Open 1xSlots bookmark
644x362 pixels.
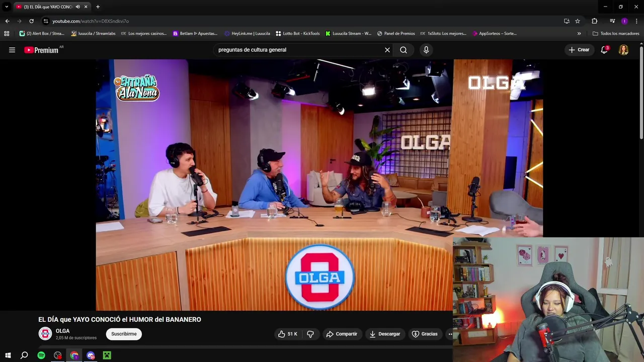coord(443,34)
